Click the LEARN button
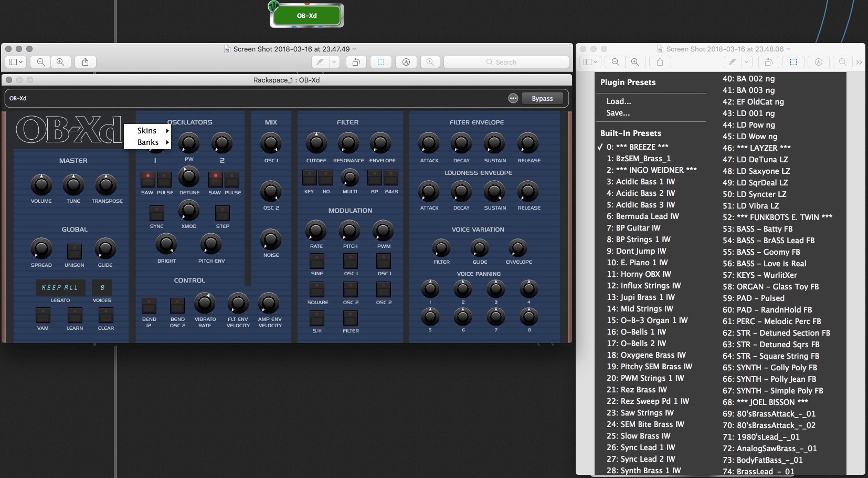This screenshot has height=478, width=868. pyautogui.click(x=75, y=315)
